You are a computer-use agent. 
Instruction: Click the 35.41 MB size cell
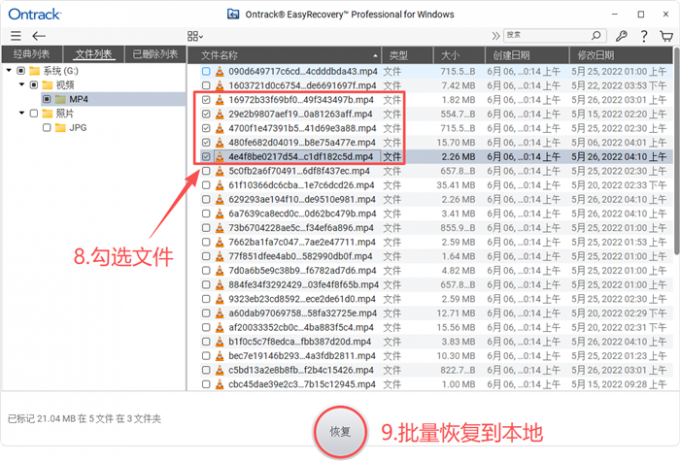coord(456,185)
